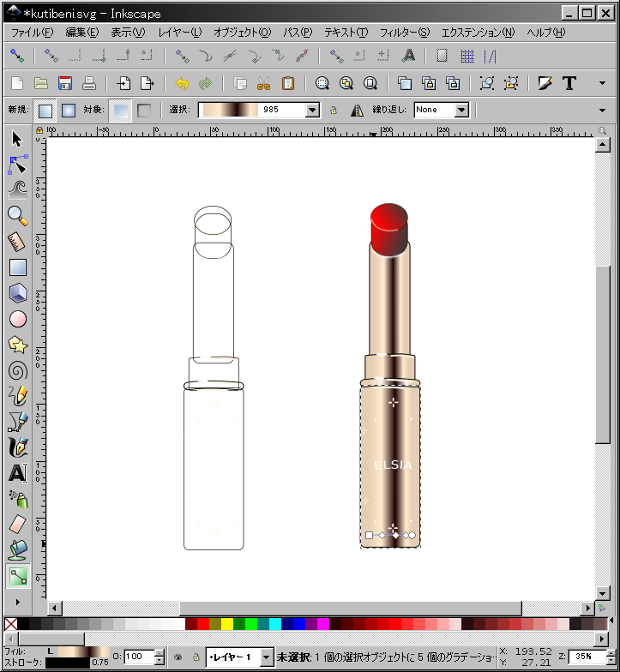This screenshot has height=672, width=620.
Task: Toggle layer visibility eye icon
Action: 178,657
